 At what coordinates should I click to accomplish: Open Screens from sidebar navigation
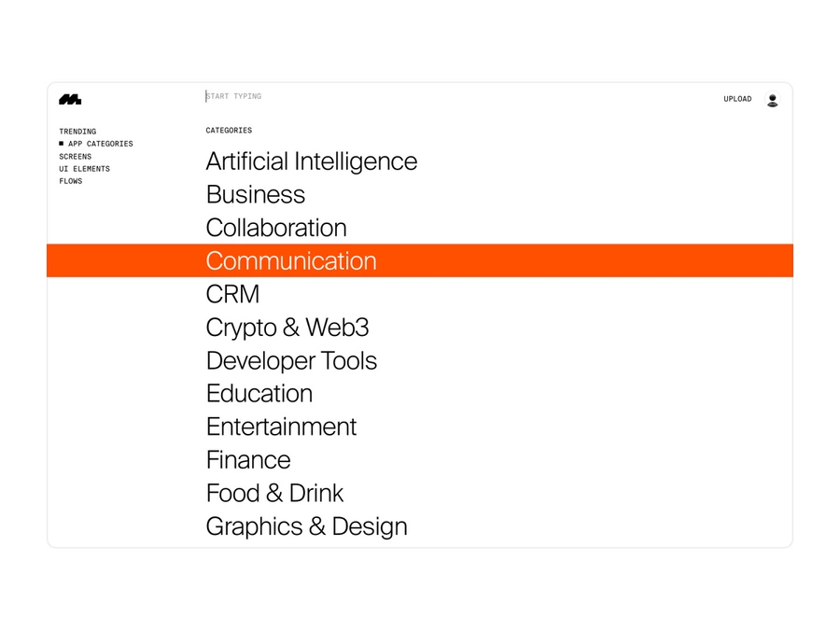[x=76, y=157]
